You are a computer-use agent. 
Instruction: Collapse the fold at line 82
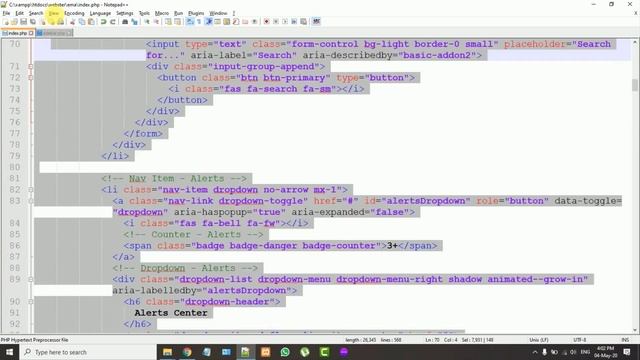[31, 190]
